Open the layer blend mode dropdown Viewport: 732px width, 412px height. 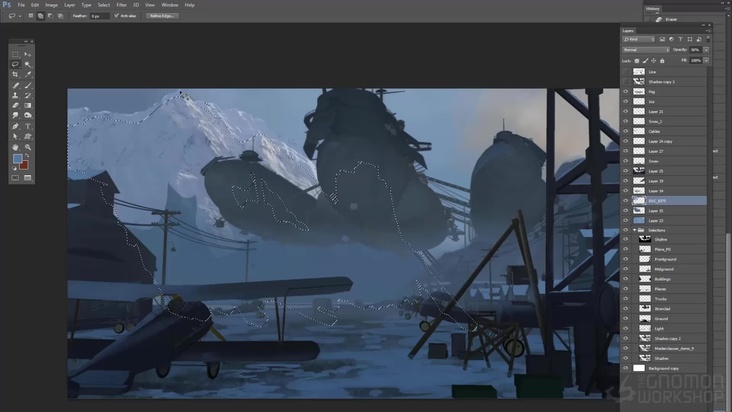coord(646,49)
